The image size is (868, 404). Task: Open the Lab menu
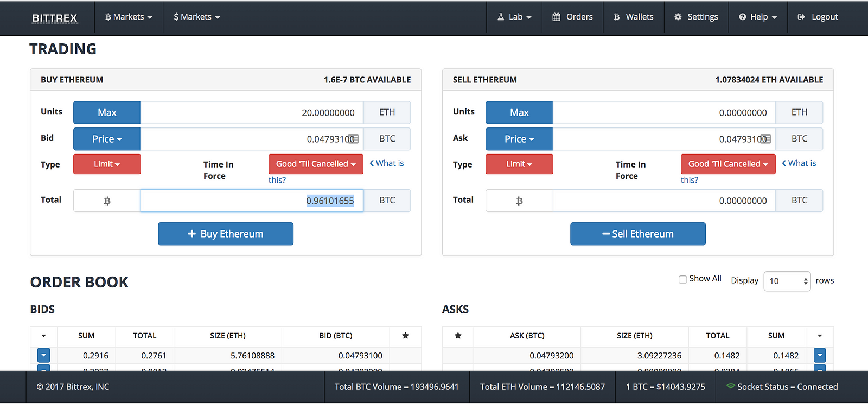pos(514,17)
